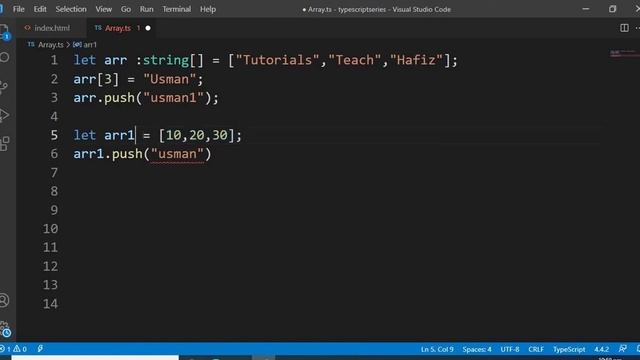640x360 pixels.
Task: Click the feedback icon in status bar
Action: click(x=622, y=349)
